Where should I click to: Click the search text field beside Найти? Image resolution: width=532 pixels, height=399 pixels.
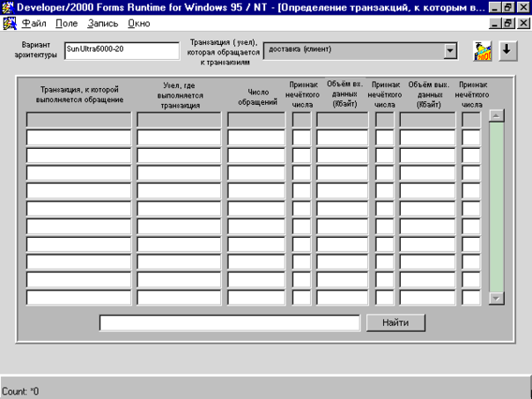pos(230,322)
